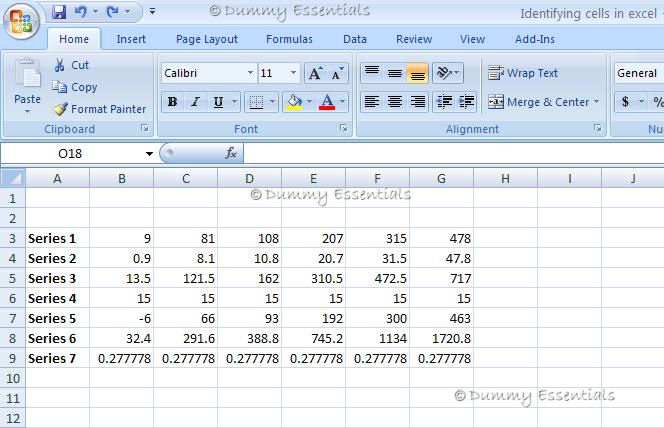Open the View tab
This screenshot has height=428, width=664.
click(x=472, y=39)
